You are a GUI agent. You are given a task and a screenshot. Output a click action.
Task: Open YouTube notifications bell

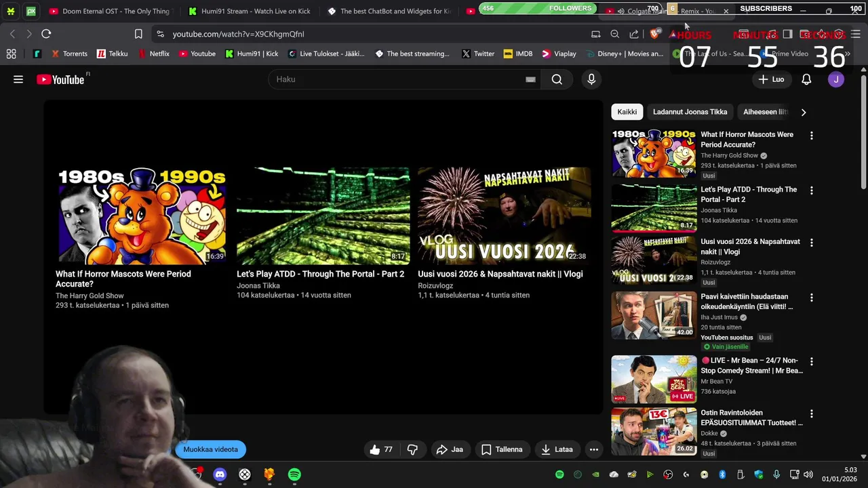pyautogui.click(x=806, y=79)
